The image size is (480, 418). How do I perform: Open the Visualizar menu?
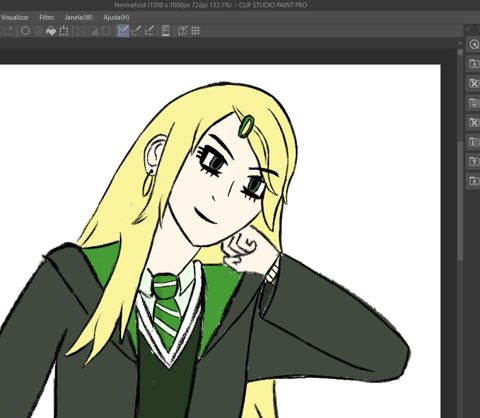[x=15, y=17]
